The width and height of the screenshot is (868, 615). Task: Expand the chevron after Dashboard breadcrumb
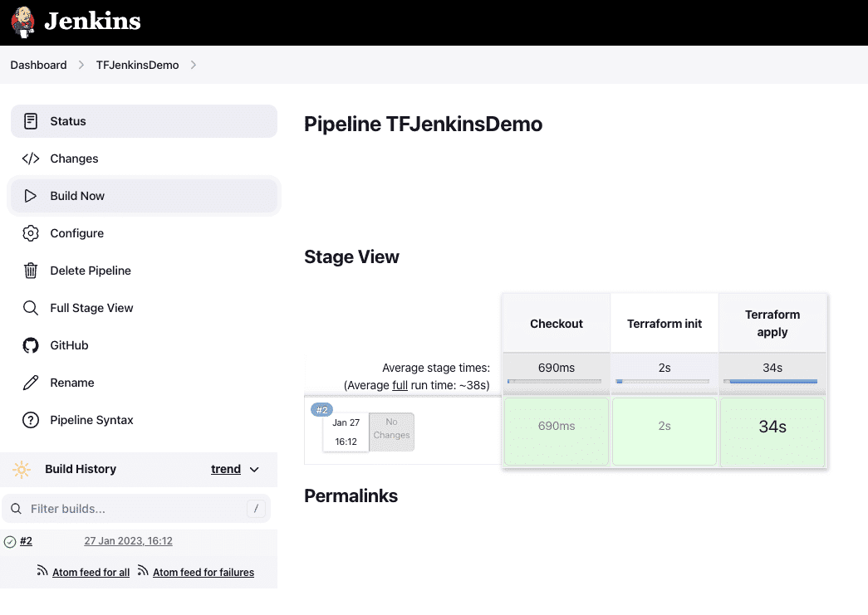click(81, 66)
